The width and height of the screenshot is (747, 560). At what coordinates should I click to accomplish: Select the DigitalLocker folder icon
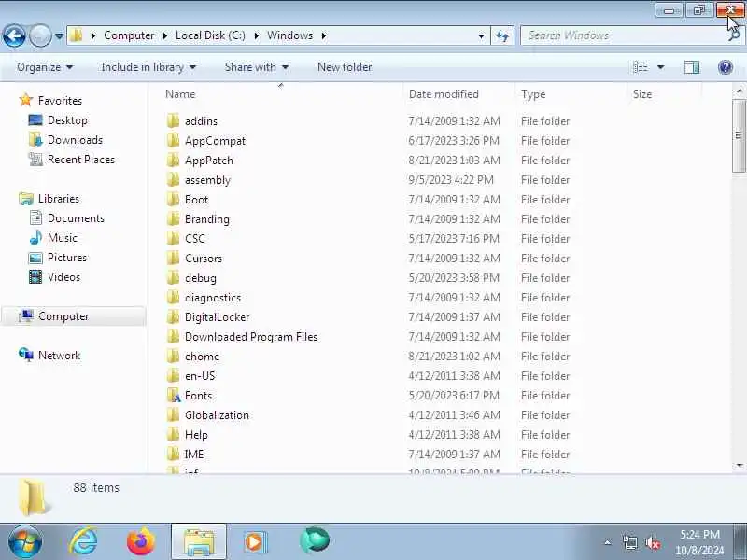174,316
